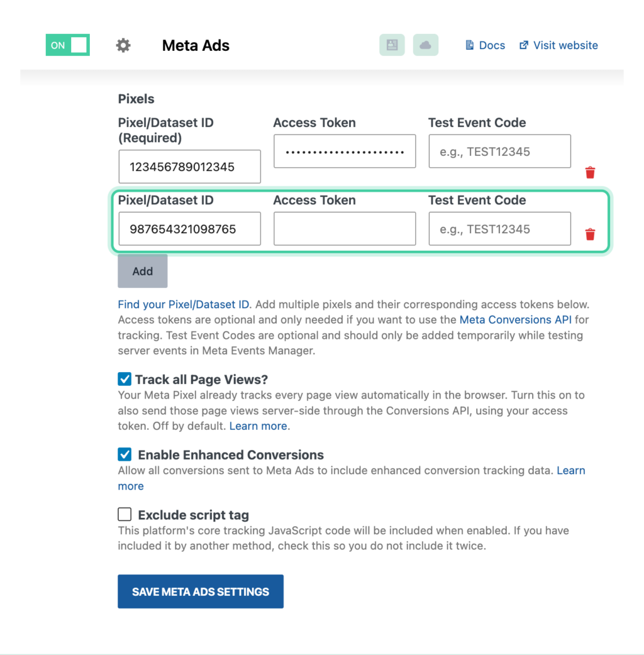Click the browser tracking badge icon
Image resolution: width=644 pixels, height=655 pixels.
click(x=392, y=45)
